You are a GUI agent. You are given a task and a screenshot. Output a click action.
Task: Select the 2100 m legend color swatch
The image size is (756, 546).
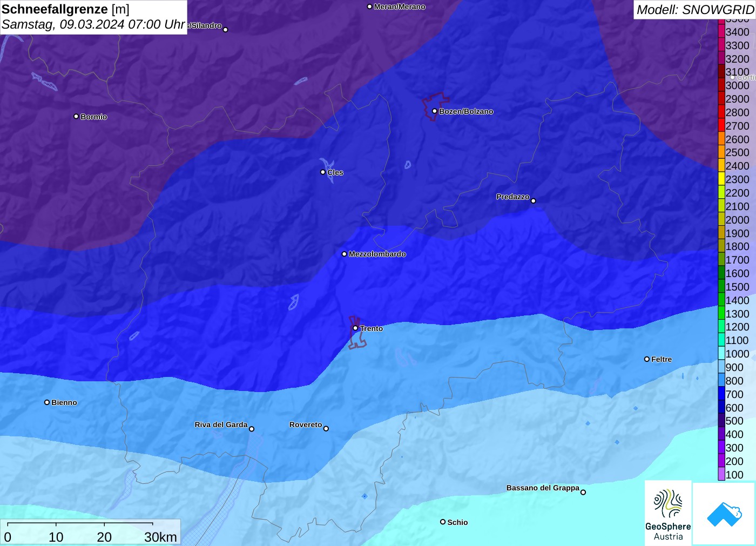tap(721, 206)
